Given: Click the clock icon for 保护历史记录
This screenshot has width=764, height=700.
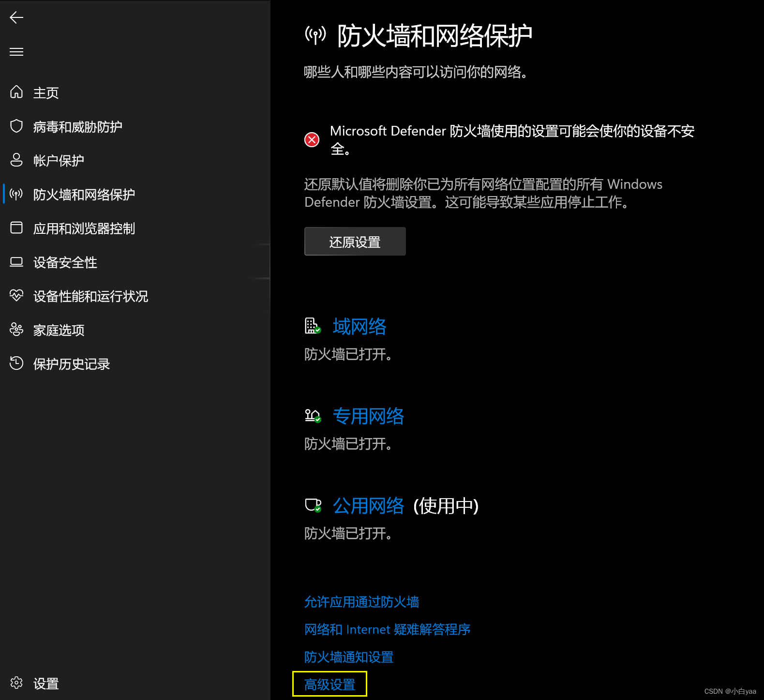Looking at the screenshot, I should click(x=16, y=363).
